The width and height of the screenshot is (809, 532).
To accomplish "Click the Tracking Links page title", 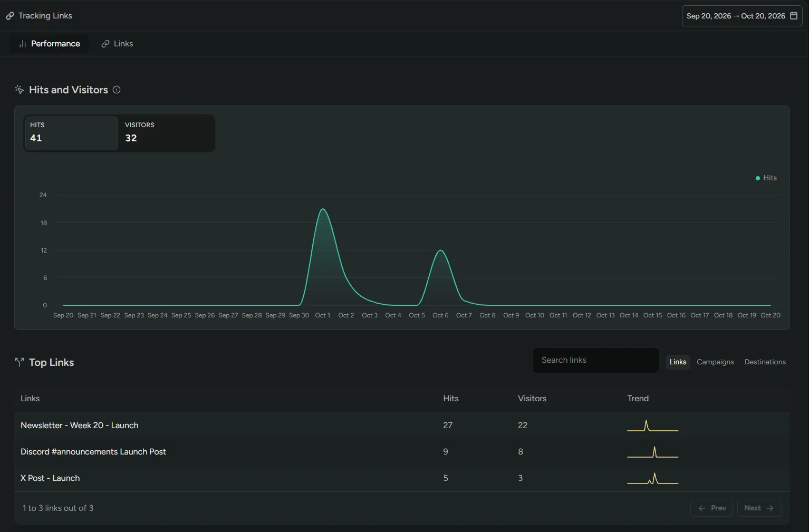I will pyautogui.click(x=45, y=16).
